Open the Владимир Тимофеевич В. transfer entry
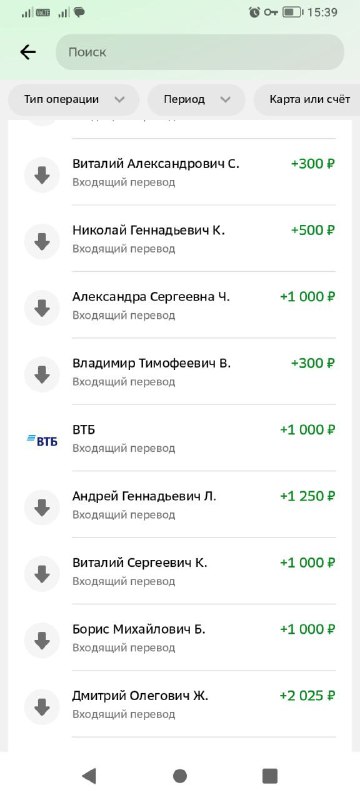Viewport: 360px width, 800px height. coord(180,372)
